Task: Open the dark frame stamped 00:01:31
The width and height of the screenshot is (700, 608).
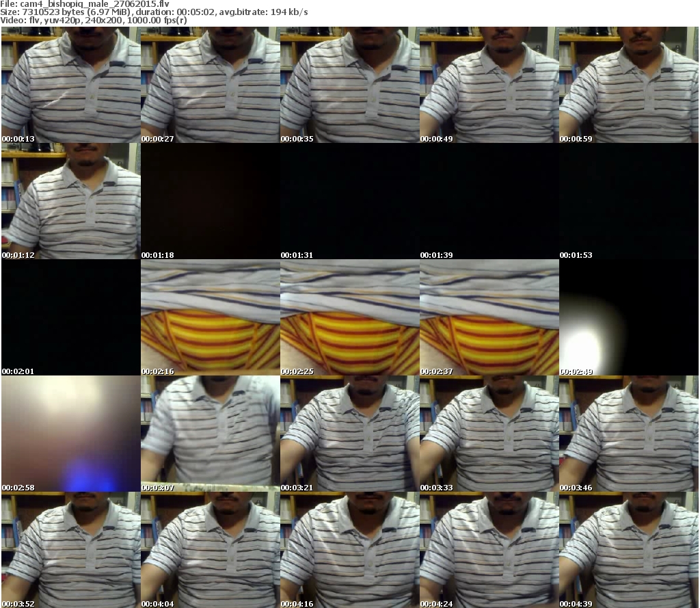Action: pyautogui.click(x=349, y=201)
